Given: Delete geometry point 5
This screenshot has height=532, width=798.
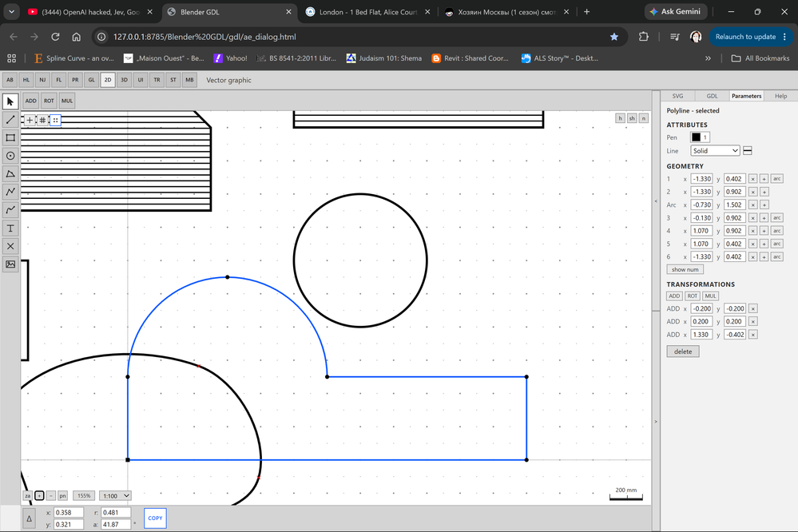Looking at the screenshot, I should click(752, 244).
